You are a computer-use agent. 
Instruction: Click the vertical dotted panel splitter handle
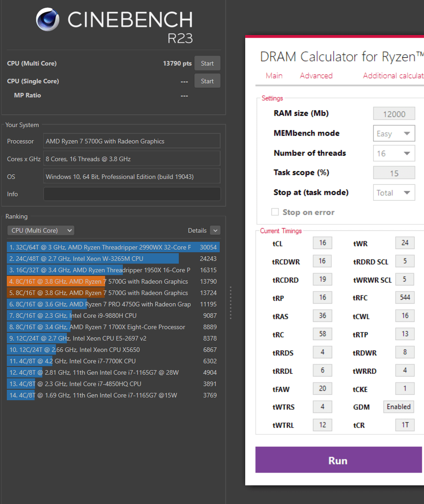click(231, 303)
